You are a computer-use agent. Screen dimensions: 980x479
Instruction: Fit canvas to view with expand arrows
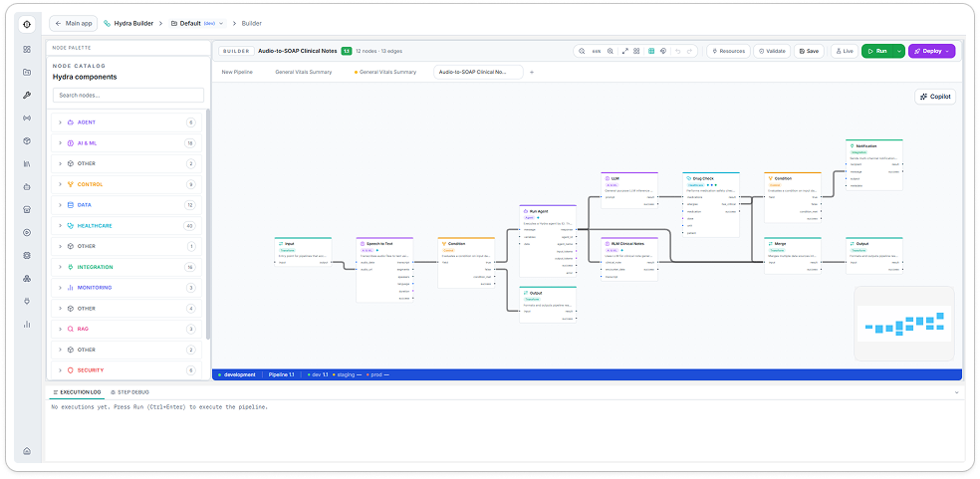[625, 51]
